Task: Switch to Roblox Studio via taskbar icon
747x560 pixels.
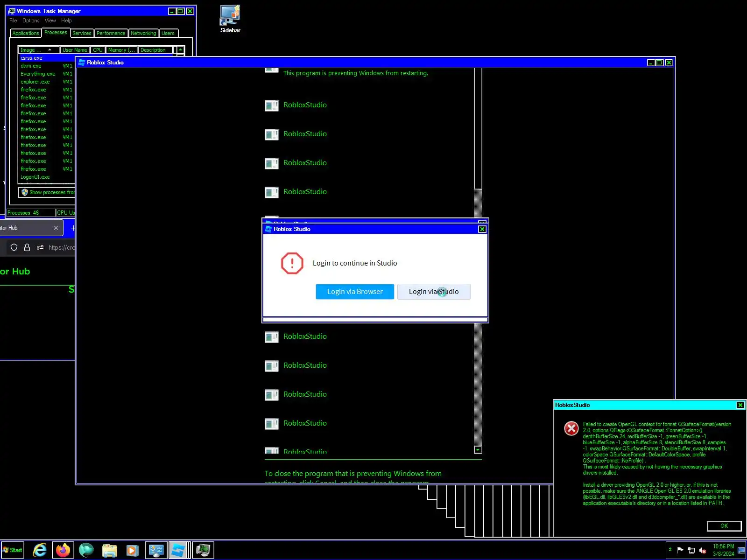Action: 179,550
